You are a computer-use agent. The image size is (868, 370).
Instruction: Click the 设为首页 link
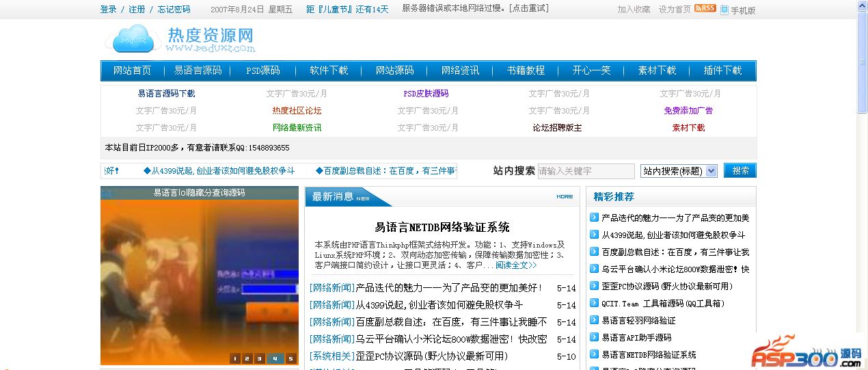(675, 10)
